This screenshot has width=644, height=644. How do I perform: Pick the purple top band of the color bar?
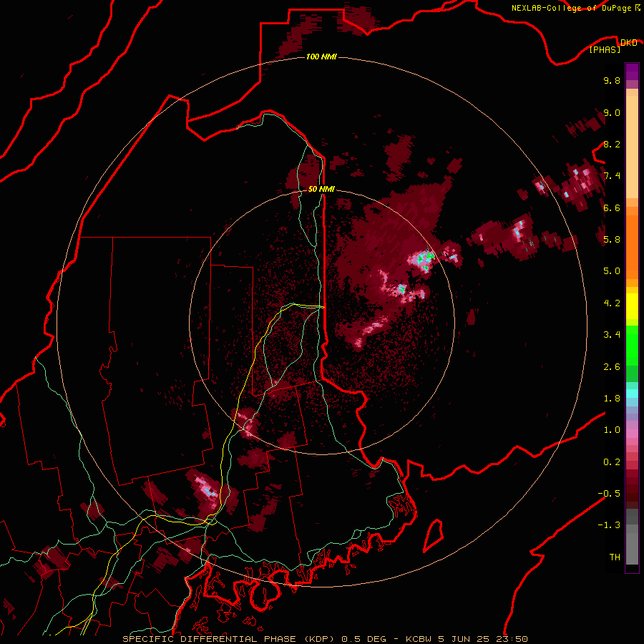(632, 72)
